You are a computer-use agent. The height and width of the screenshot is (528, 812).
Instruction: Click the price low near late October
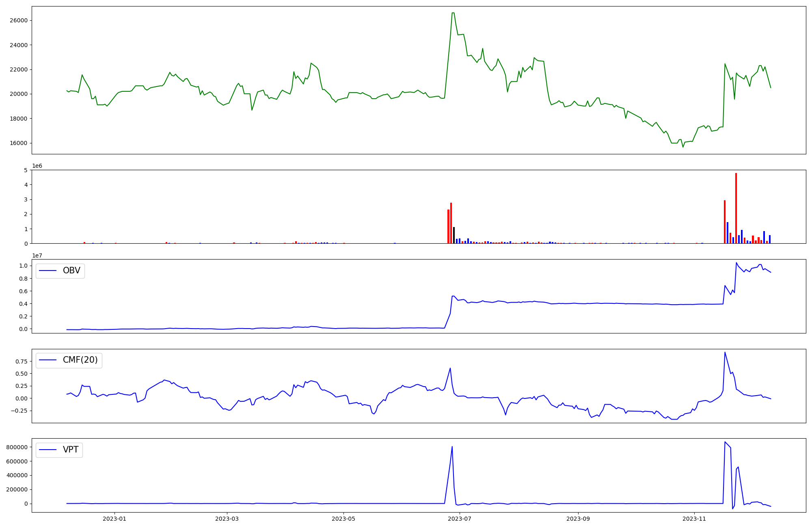(682, 147)
